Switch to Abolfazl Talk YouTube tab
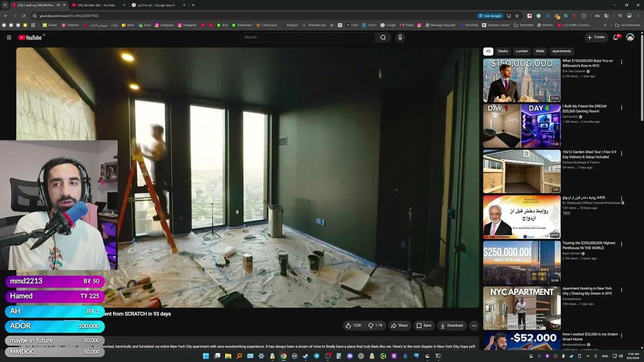This screenshot has height=362, width=644. pyautogui.click(x=96, y=5)
